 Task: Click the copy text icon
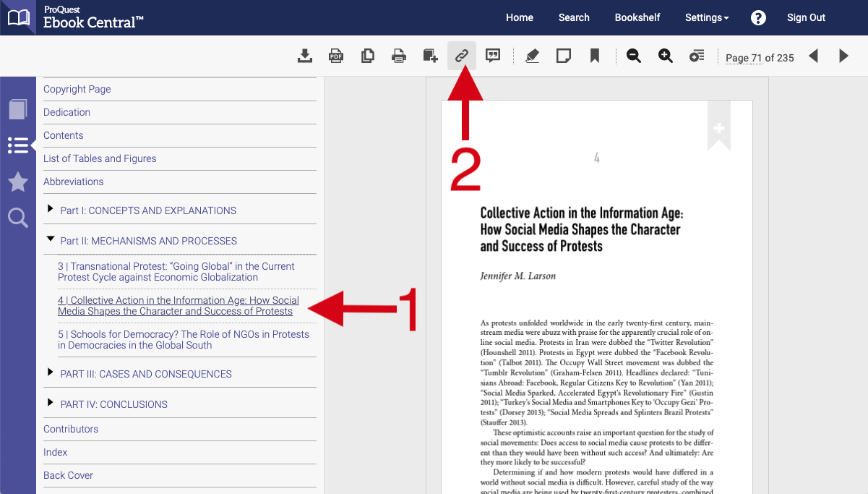[367, 56]
